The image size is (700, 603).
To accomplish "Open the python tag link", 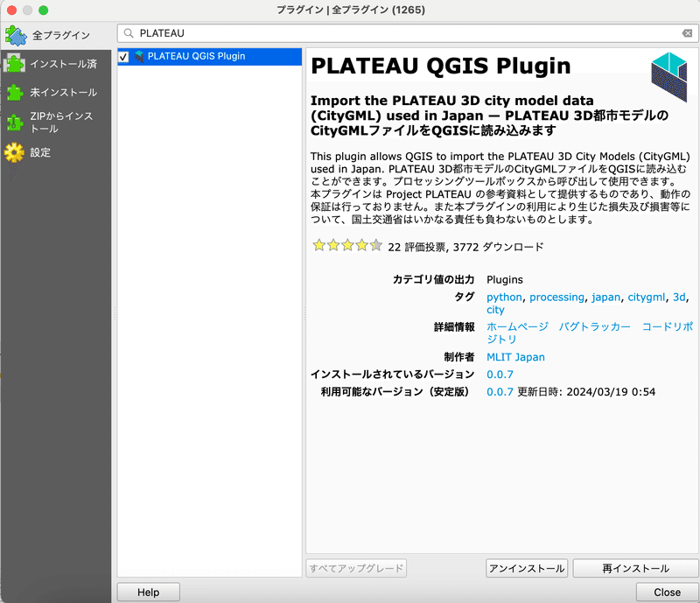I will (x=504, y=297).
